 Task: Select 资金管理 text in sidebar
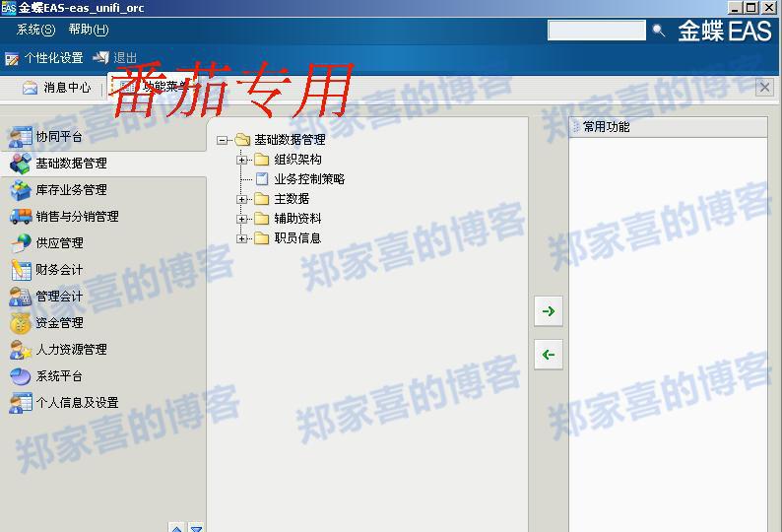(59, 323)
